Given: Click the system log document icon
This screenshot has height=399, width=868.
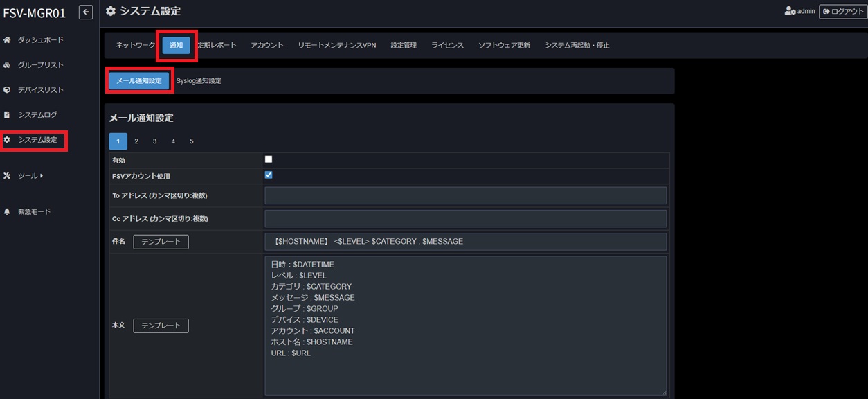Looking at the screenshot, I should coord(7,115).
